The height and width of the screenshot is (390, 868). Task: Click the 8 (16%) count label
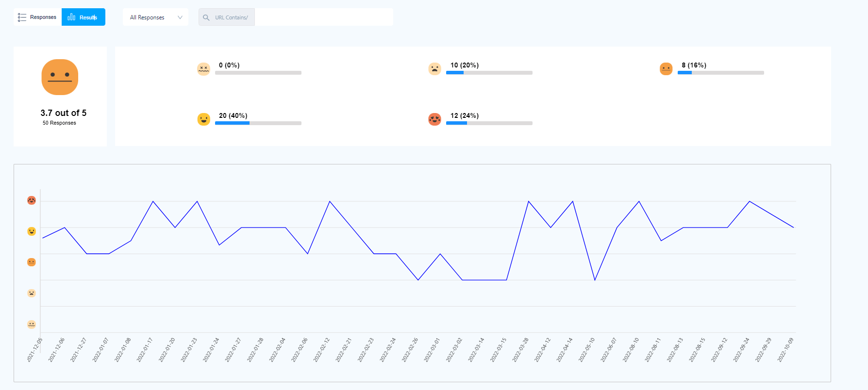point(694,65)
